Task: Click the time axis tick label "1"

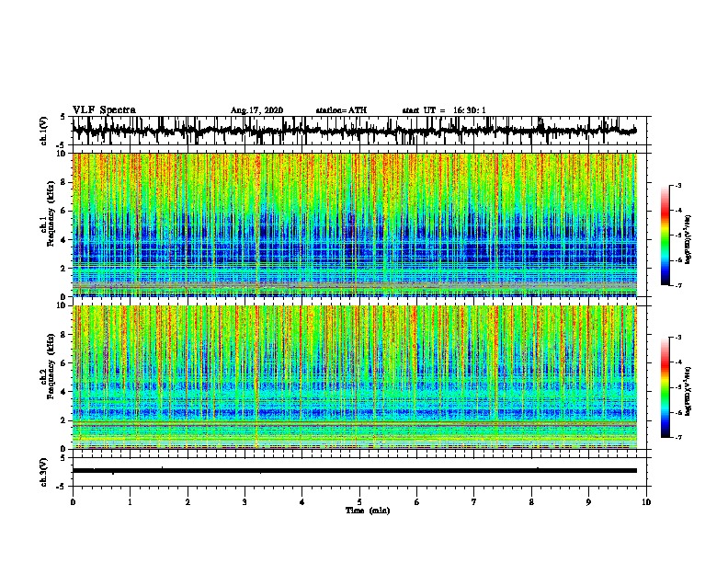Action: [x=130, y=502]
